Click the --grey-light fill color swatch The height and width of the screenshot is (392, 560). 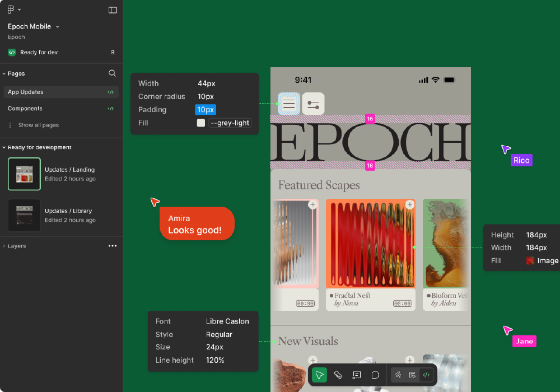click(x=201, y=123)
